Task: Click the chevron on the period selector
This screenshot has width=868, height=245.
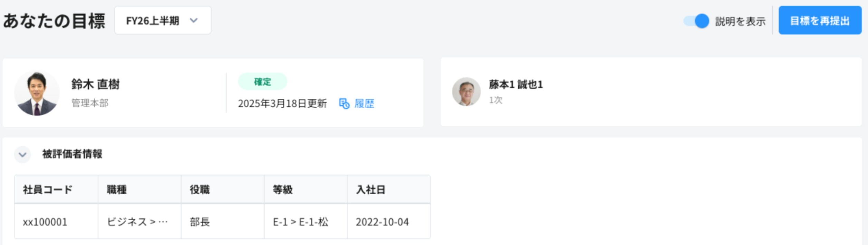Action: pyautogui.click(x=193, y=21)
